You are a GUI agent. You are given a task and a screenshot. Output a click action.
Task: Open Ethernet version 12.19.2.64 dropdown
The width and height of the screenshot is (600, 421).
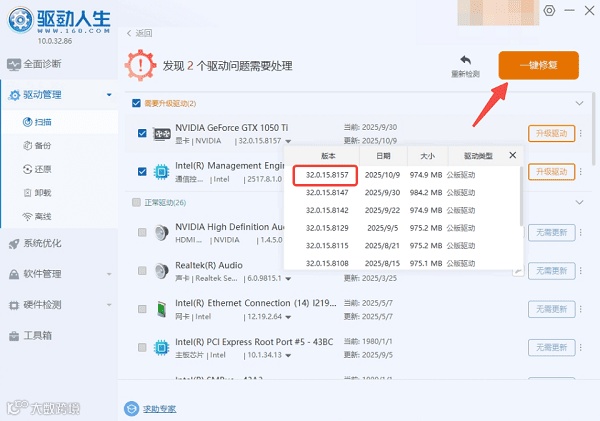click(288, 317)
